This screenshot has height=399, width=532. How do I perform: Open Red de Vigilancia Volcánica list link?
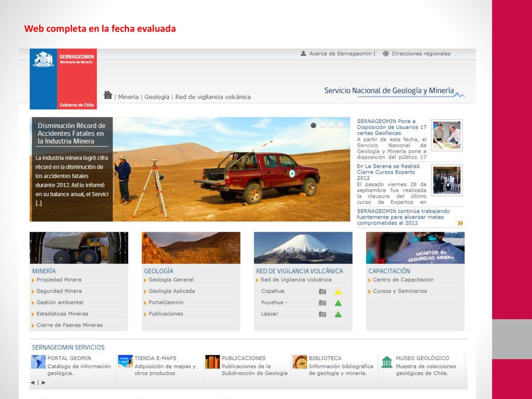tap(296, 280)
